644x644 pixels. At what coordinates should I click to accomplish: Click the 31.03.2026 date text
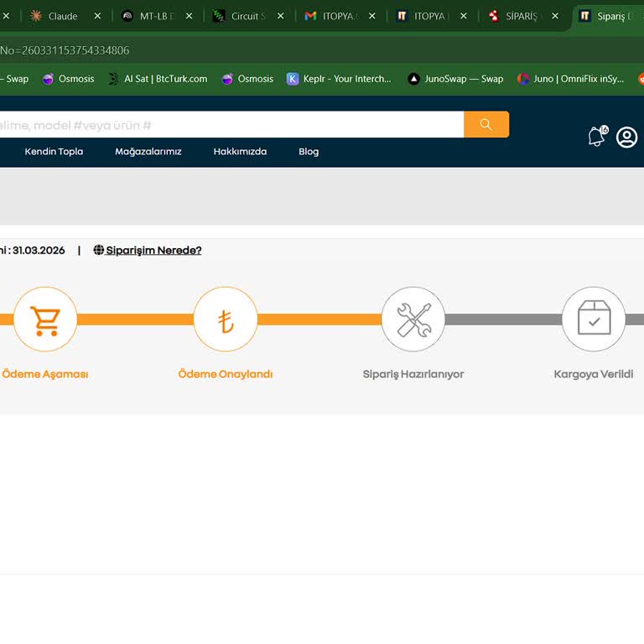39,251
